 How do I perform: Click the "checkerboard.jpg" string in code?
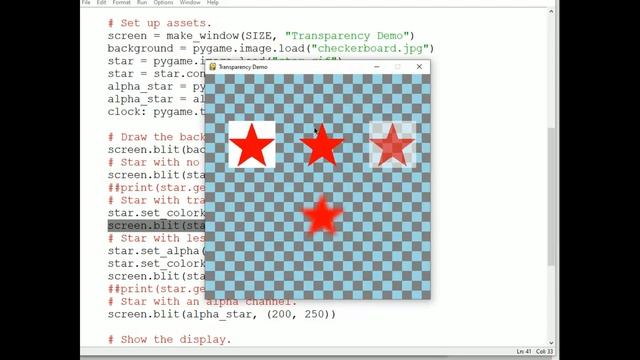[372, 49]
